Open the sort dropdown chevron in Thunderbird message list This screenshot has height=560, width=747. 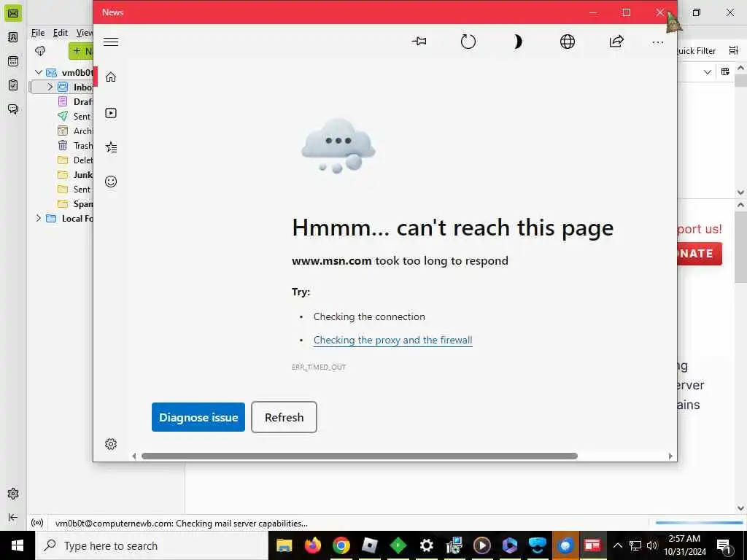[x=708, y=72]
